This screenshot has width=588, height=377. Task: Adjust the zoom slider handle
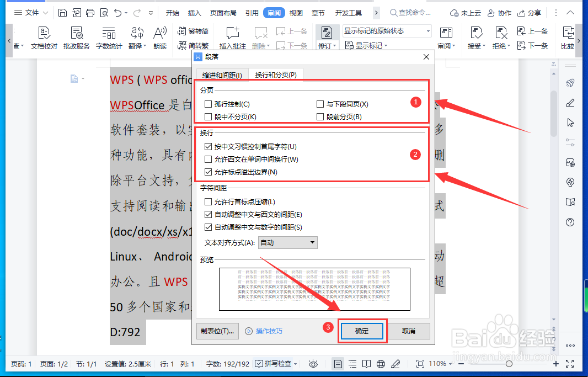[x=509, y=364]
